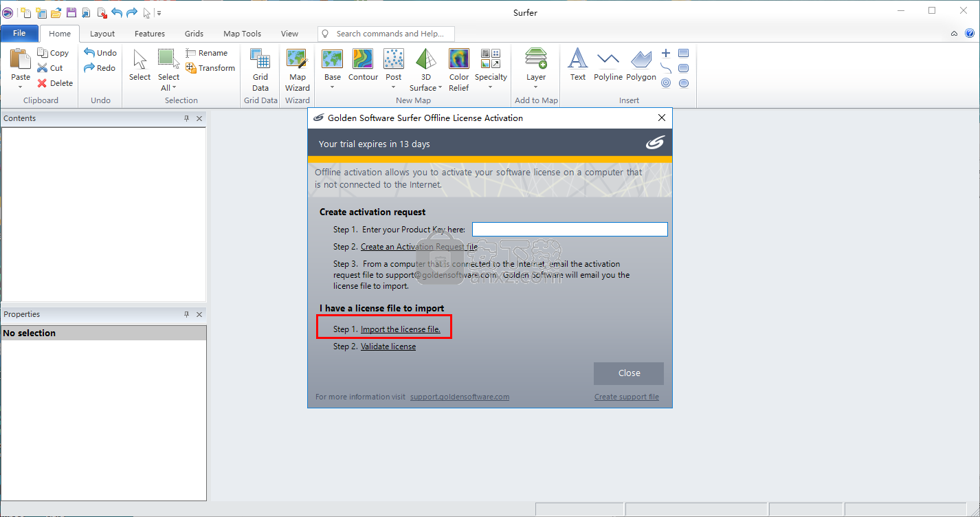Click the Redo button in Undo group

pos(100,68)
